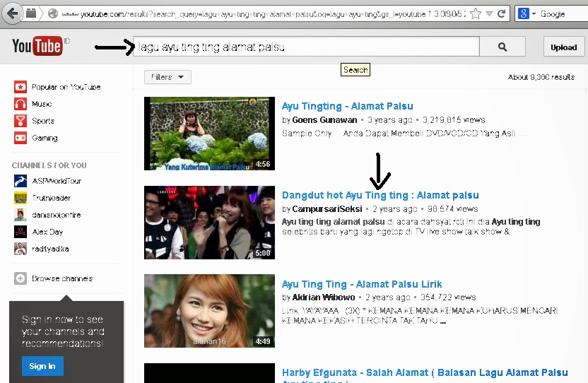Open the radityadika channel

coord(50,249)
